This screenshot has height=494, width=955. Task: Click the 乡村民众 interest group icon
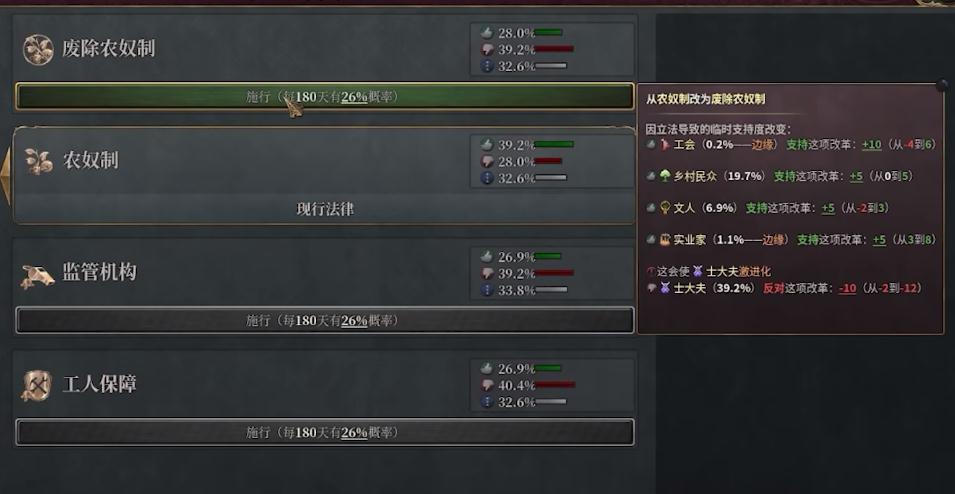665,176
